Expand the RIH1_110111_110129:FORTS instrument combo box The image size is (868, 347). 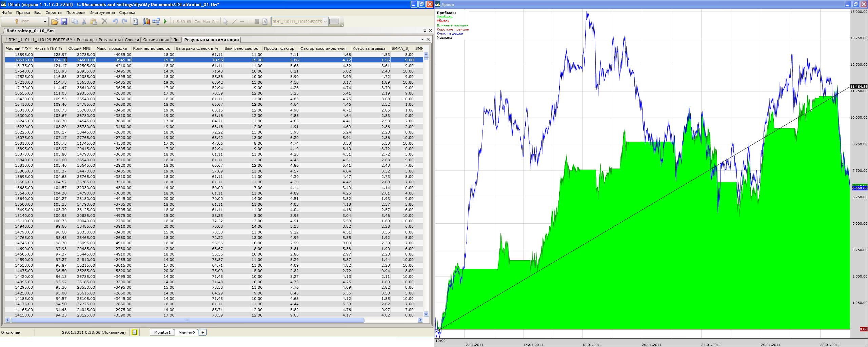(325, 22)
